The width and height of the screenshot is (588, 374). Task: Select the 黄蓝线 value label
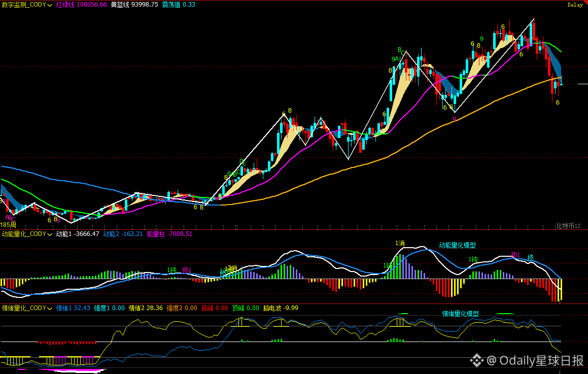click(134, 5)
